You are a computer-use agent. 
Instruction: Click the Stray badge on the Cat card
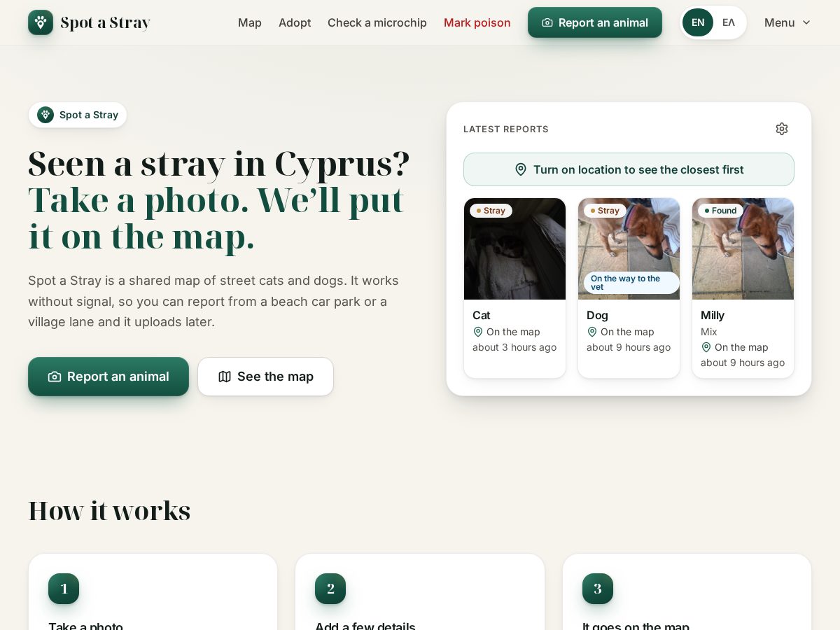[x=491, y=211]
